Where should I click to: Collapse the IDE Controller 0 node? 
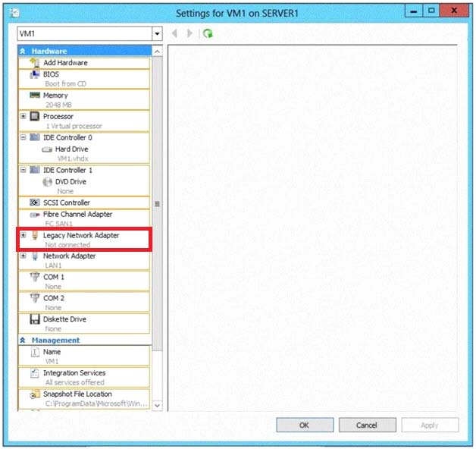pyautogui.click(x=23, y=138)
